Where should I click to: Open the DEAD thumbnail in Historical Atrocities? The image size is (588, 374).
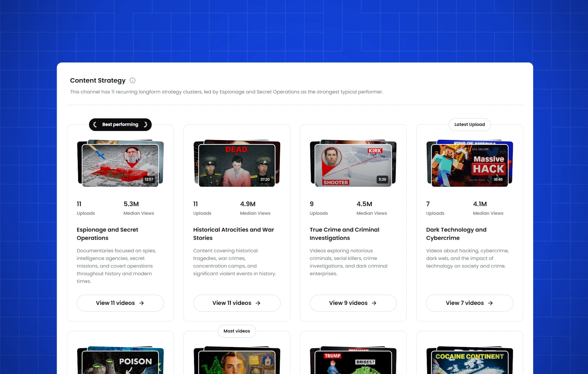(x=237, y=165)
